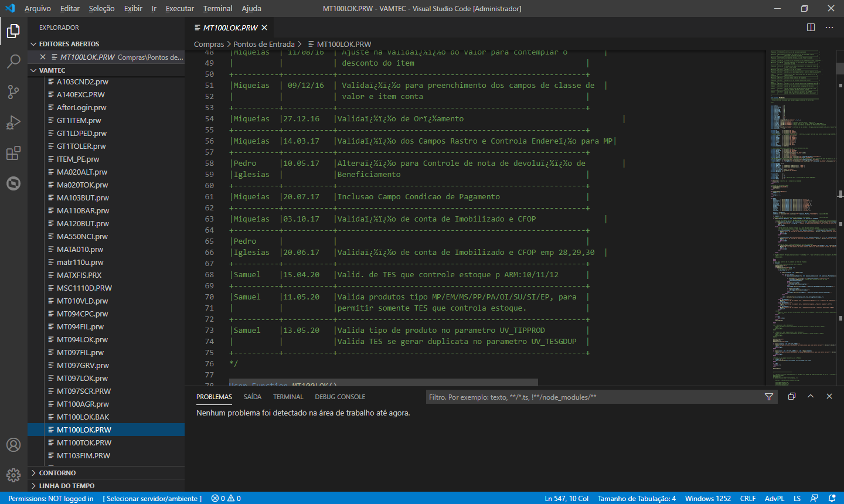
Task: Open the Run and Debug view
Action: (13, 122)
